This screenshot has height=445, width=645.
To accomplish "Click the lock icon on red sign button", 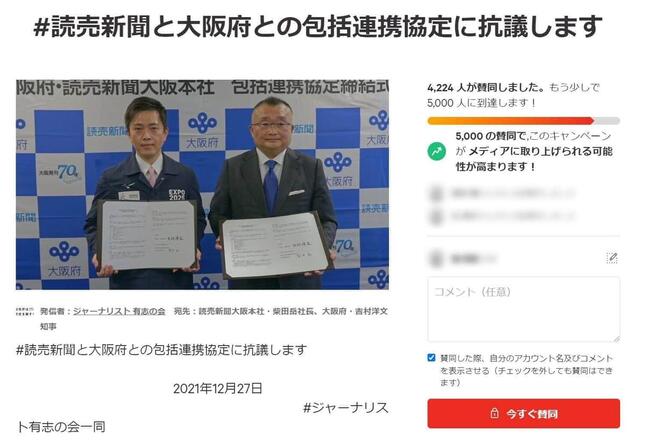I will click(494, 413).
